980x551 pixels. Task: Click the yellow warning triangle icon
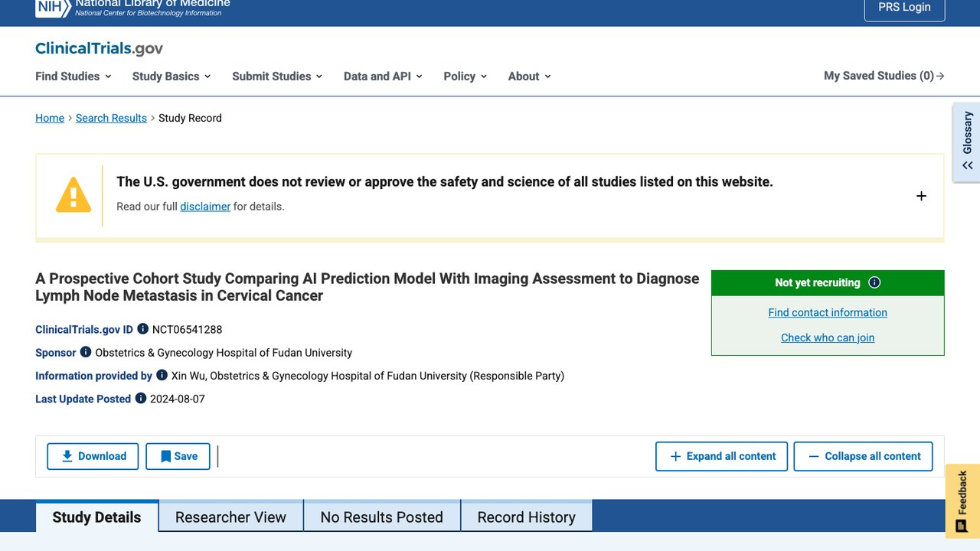click(x=73, y=194)
